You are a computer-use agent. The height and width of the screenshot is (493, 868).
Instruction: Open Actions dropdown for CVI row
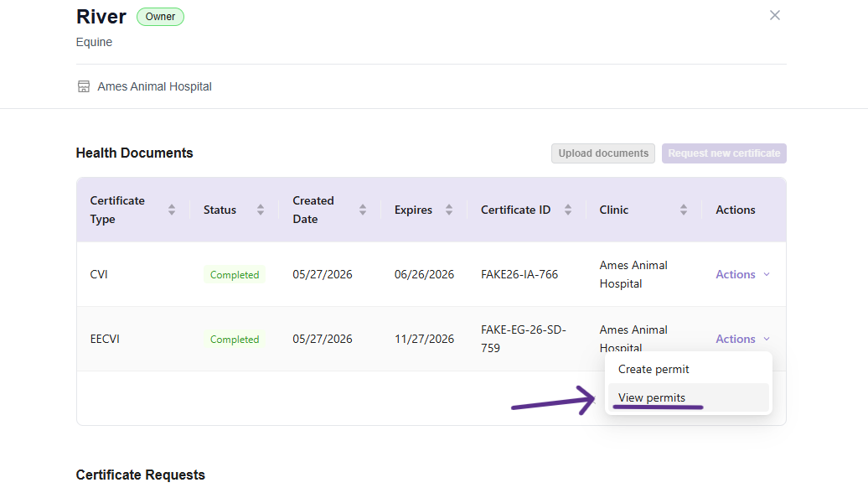click(742, 274)
